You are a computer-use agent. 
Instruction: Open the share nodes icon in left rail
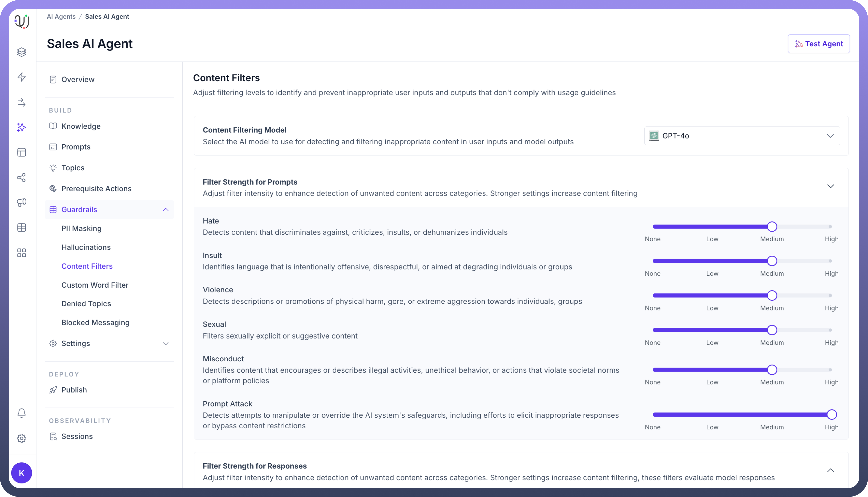(x=21, y=177)
